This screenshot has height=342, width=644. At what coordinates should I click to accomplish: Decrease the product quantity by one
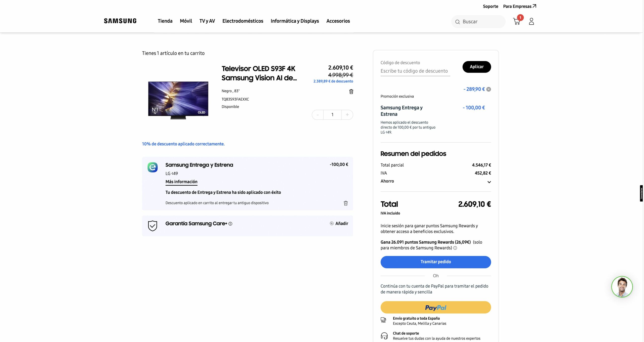[318, 115]
